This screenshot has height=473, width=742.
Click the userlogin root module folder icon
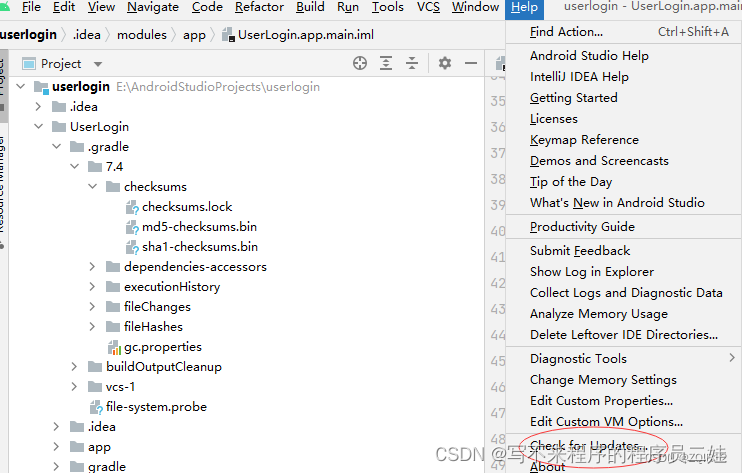point(41,87)
